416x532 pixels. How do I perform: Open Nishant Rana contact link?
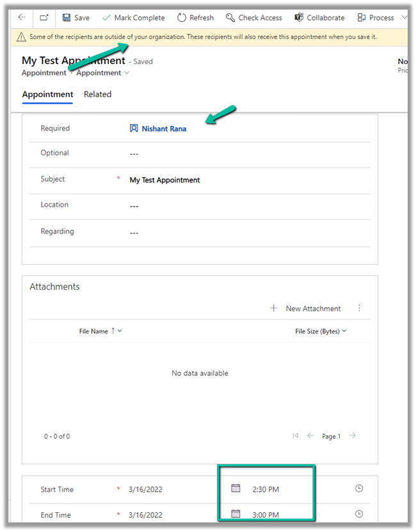point(164,129)
